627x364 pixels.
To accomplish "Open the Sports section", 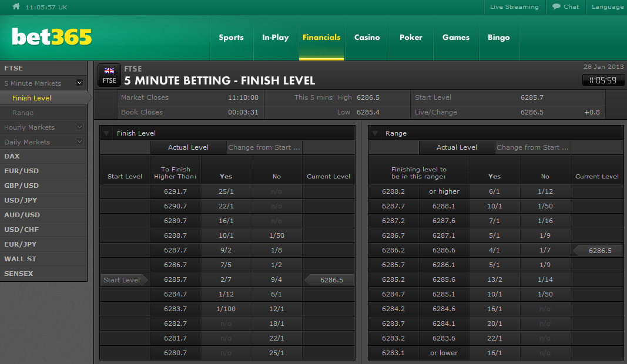I will (x=231, y=38).
